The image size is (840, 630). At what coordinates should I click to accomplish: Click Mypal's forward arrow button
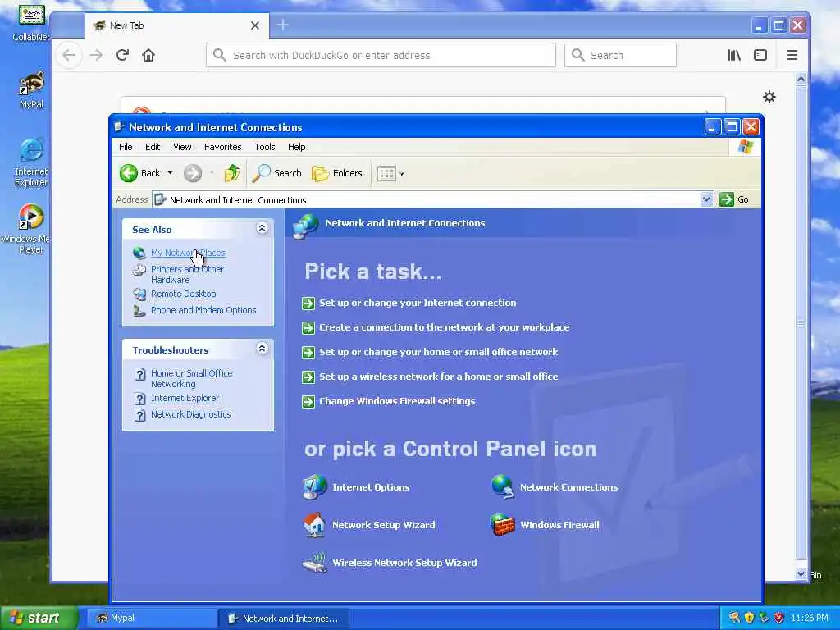pos(96,55)
